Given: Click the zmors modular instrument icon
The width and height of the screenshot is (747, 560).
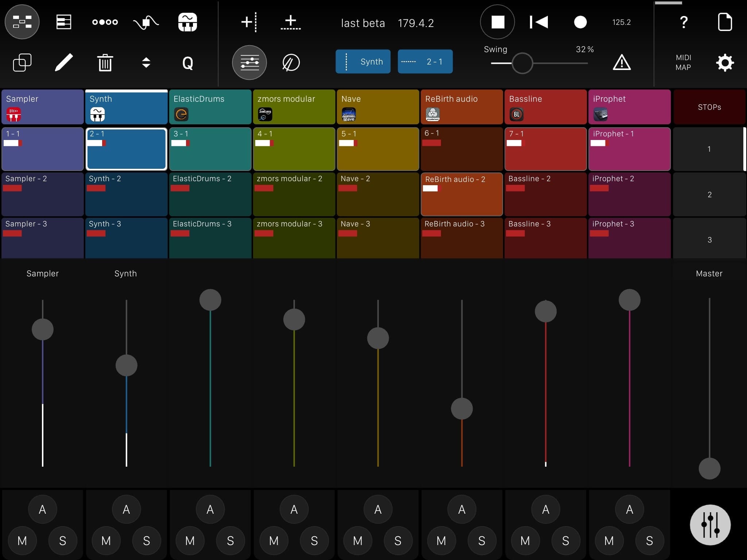Looking at the screenshot, I should pyautogui.click(x=264, y=113).
